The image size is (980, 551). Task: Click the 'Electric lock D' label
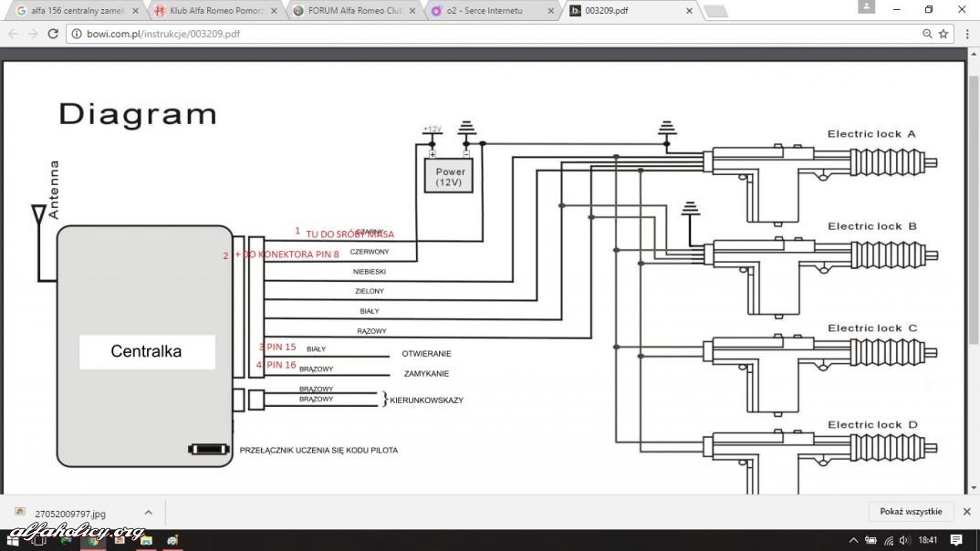coord(872,425)
